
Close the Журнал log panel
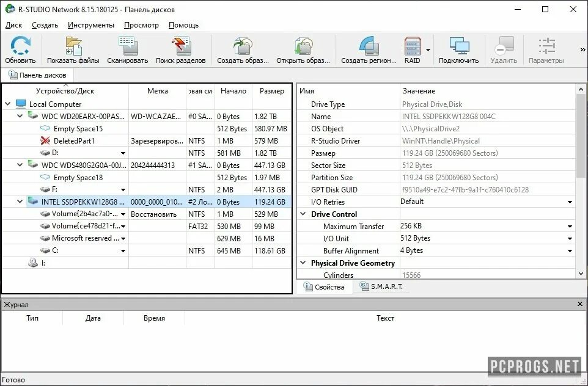[580, 304]
